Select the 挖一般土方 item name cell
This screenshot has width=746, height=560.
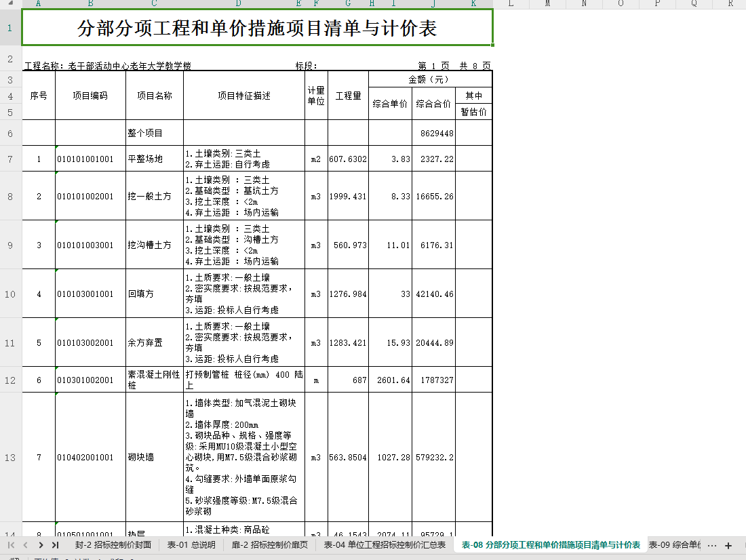[x=155, y=196]
